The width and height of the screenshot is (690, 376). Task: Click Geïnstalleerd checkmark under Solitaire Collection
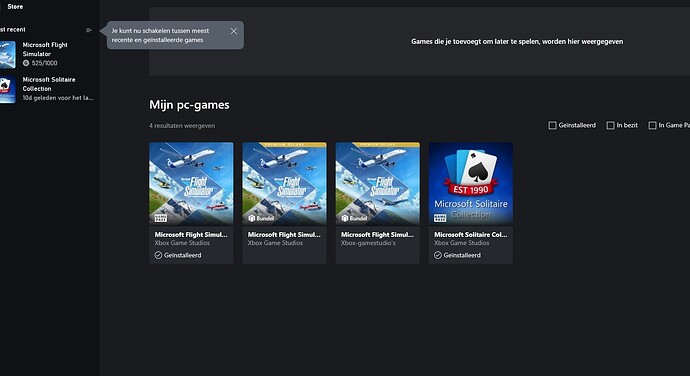[x=438, y=255]
